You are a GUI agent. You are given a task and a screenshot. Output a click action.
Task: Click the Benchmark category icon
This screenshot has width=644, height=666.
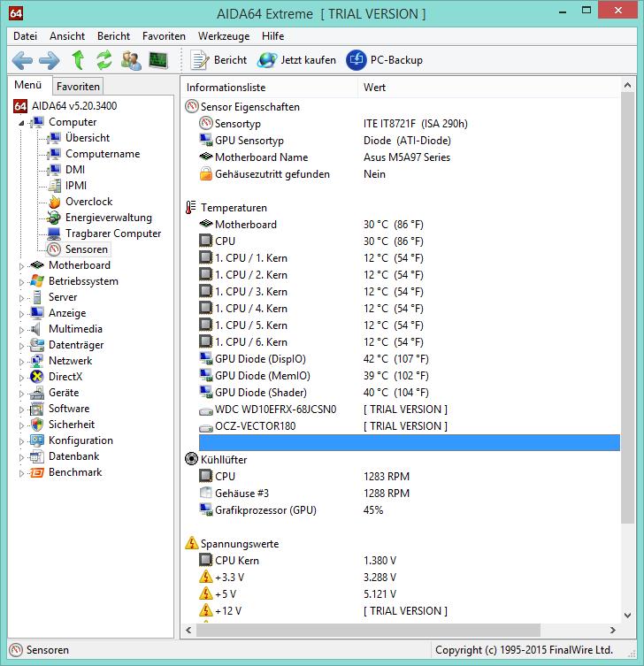point(37,472)
